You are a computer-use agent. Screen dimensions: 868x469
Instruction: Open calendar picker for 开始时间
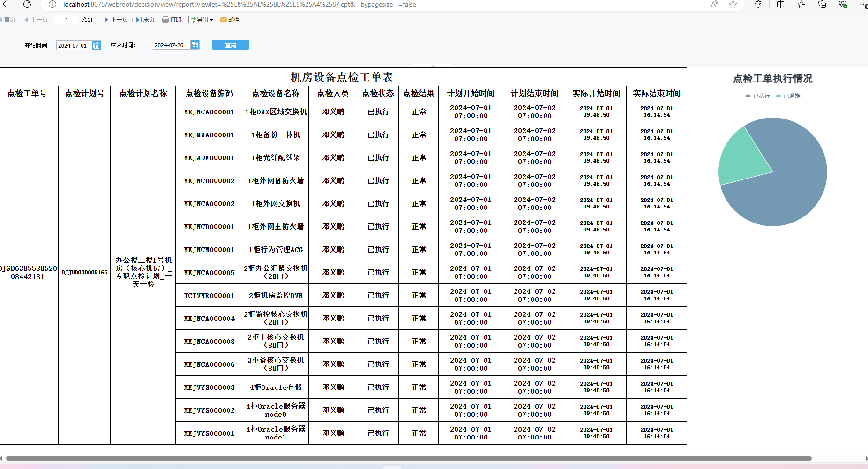97,45
